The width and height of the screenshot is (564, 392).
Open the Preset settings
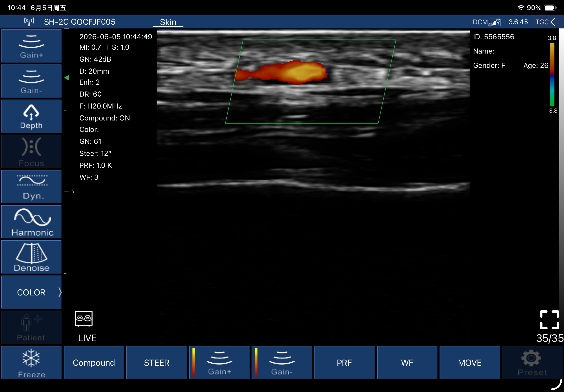tap(532, 363)
